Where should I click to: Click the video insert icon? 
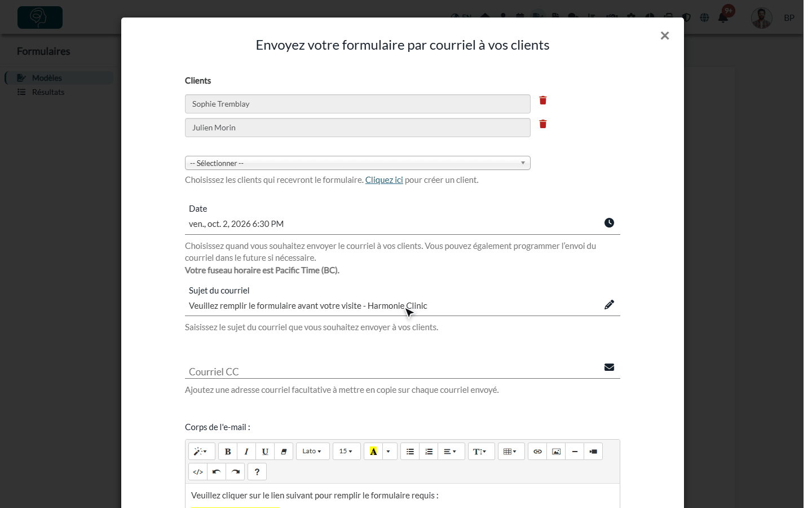pyautogui.click(x=593, y=452)
